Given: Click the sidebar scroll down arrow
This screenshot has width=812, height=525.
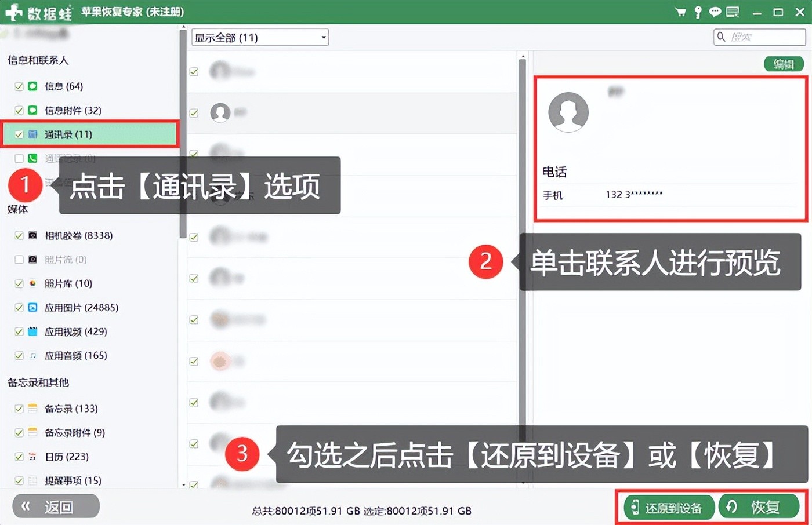Looking at the screenshot, I should [183, 484].
